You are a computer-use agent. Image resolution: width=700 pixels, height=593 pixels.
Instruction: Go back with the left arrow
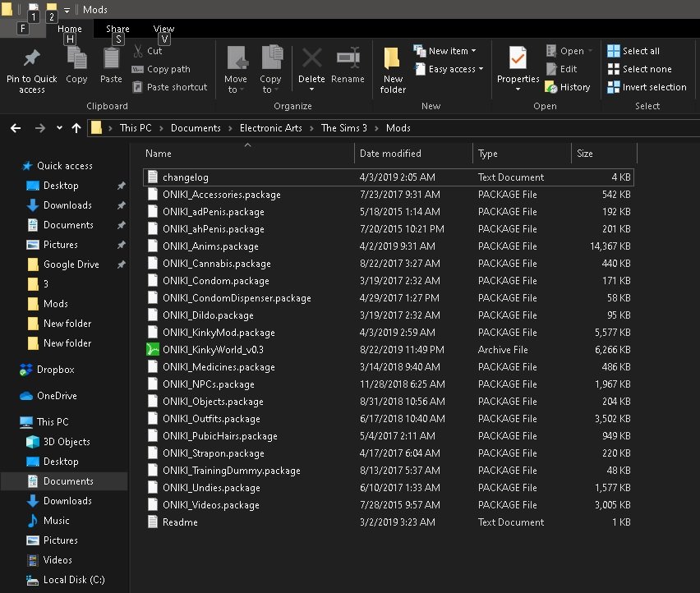(x=16, y=128)
